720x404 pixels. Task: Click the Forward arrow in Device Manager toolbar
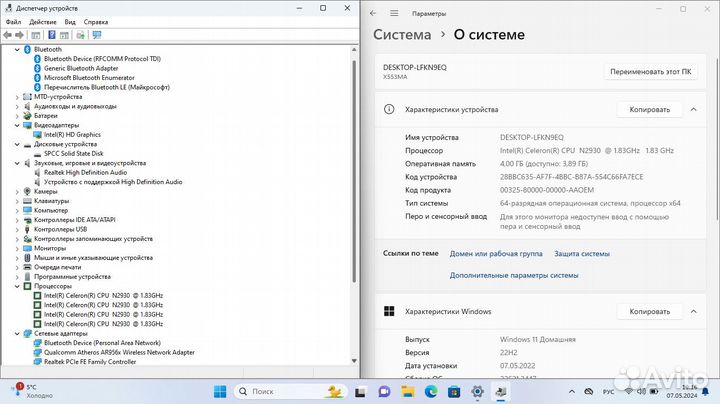coord(19,35)
